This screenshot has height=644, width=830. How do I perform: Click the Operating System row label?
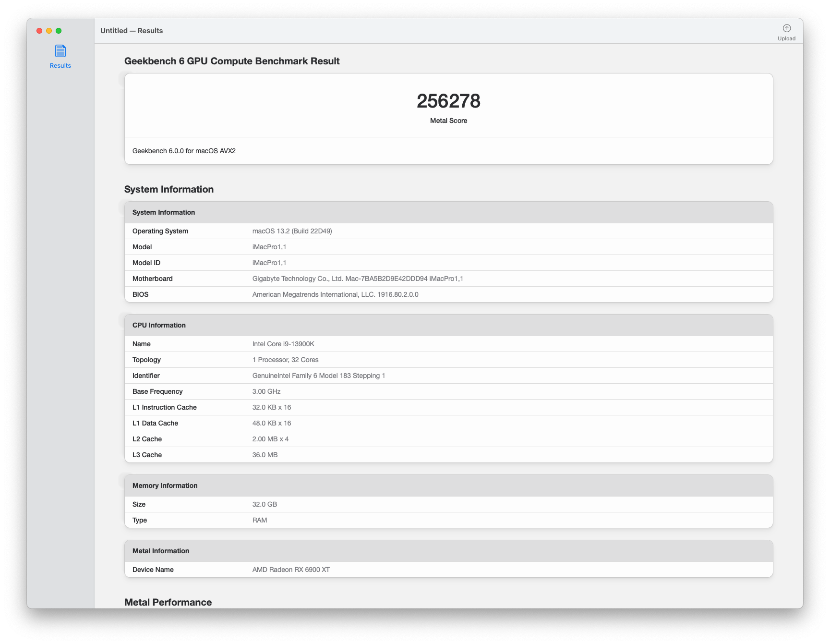160,231
